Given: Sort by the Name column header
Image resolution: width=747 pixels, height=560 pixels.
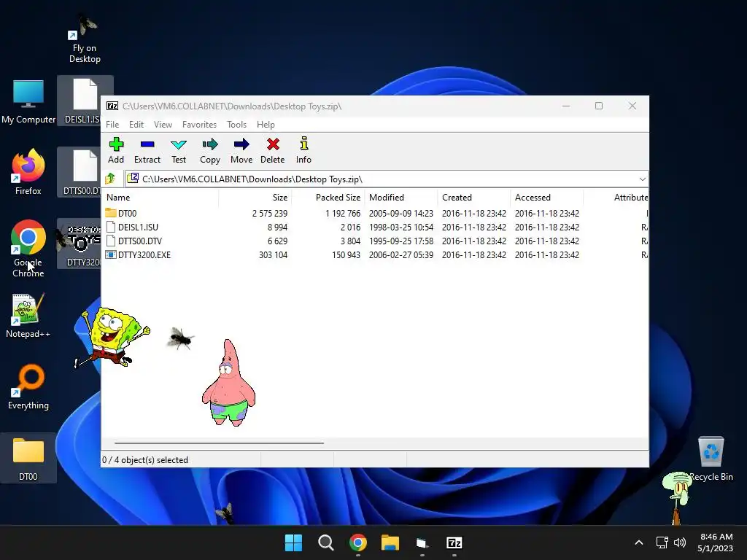Looking at the screenshot, I should pos(160,197).
